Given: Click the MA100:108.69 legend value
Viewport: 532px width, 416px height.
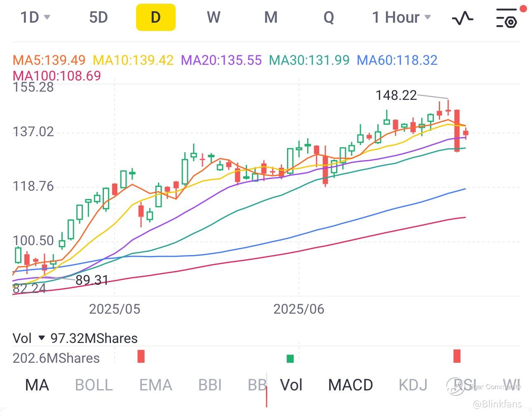Looking at the screenshot, I should tap(57, 76).
